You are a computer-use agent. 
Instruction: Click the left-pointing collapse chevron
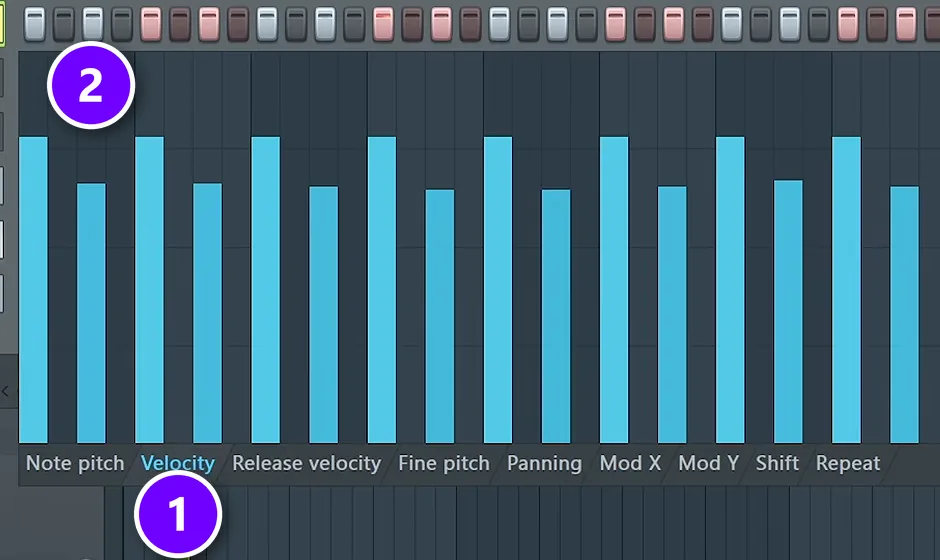tap(5, 392)
